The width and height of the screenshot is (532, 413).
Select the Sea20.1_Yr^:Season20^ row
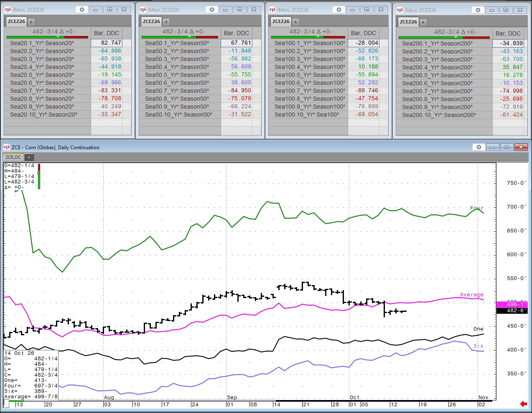pos(48,43)
